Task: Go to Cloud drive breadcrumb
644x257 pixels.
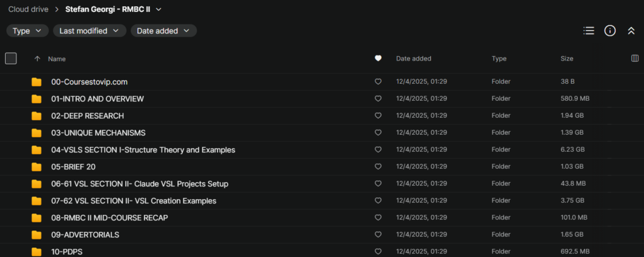Action: coord(29,9)
